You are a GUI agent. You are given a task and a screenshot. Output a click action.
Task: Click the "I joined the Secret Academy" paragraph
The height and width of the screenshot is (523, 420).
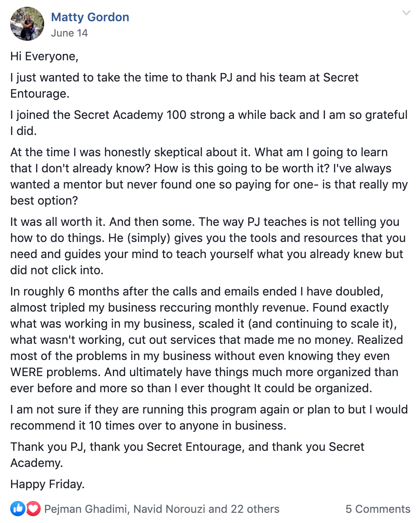coord(209,123)
